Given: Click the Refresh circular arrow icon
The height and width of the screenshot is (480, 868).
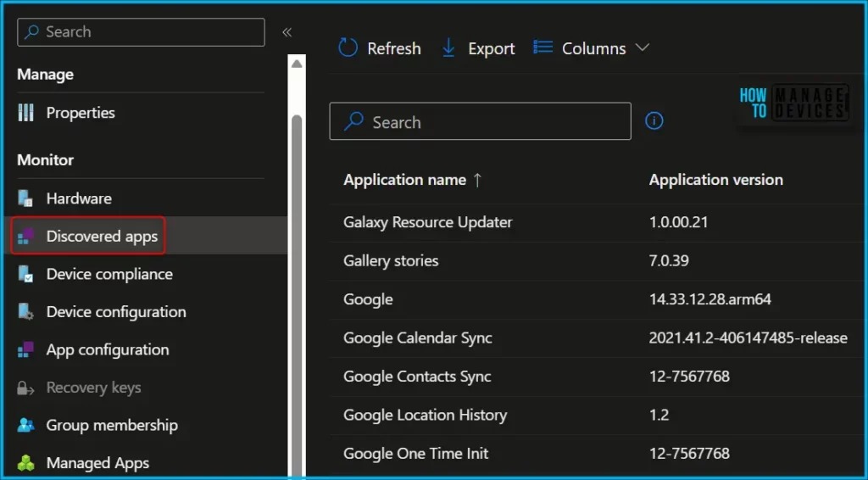Looking at the screenshot, I should [348, 48].
